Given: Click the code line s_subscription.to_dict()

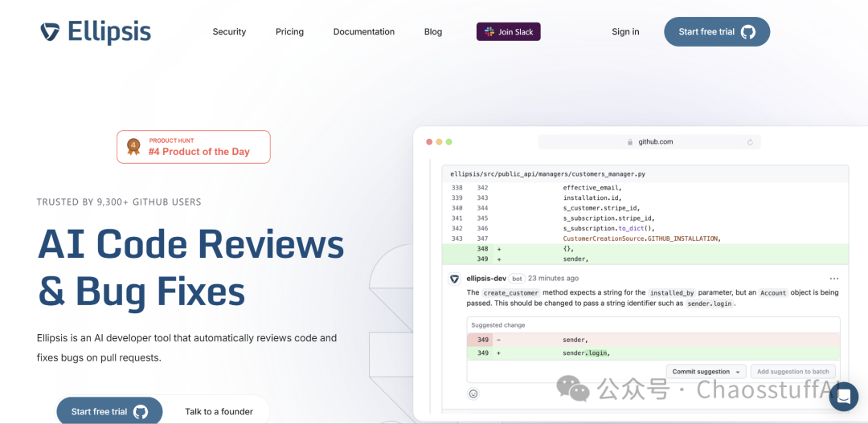Looking at the screenshot, I should tap(608, 228).
